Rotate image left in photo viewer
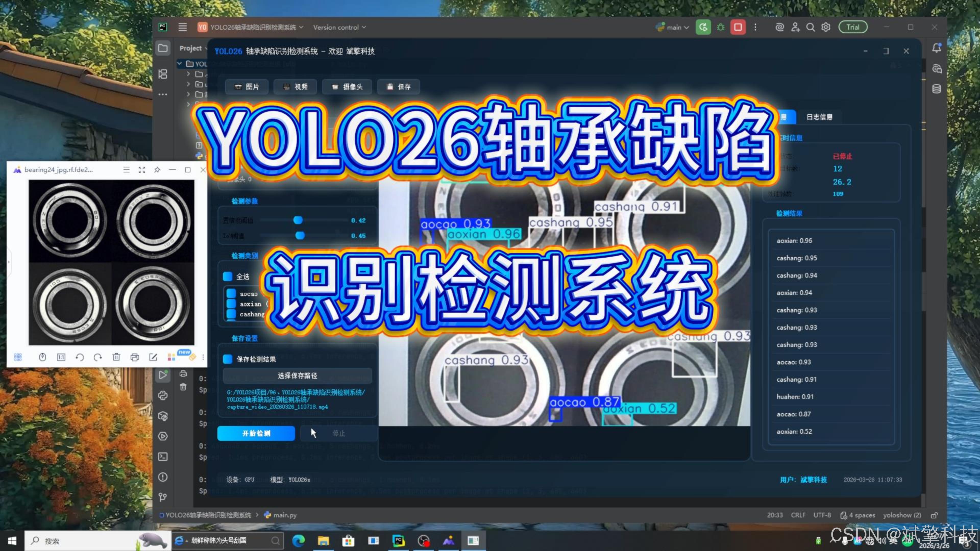Screen dimensions: 980x551 point(80,357)
